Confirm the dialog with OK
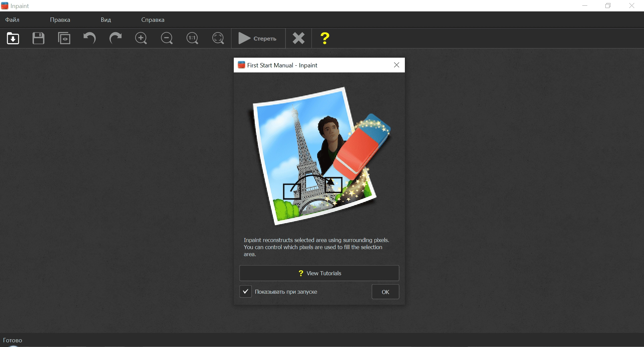This screenshot has height=347, width=644. 385,292
